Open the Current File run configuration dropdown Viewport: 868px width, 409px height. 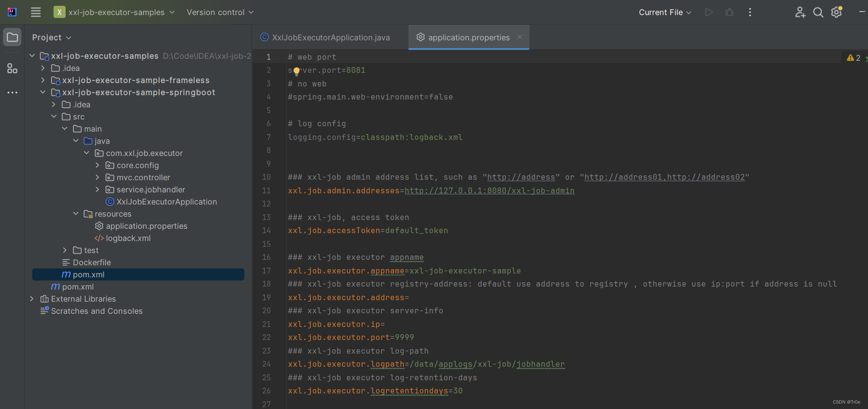point(665,12)
